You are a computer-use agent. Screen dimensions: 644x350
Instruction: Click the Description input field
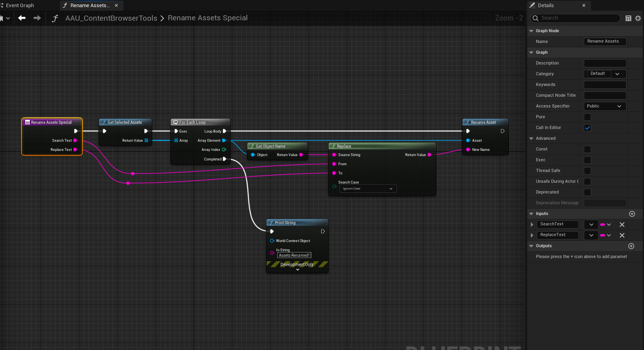pyautogui.click(x=605, y=63)
